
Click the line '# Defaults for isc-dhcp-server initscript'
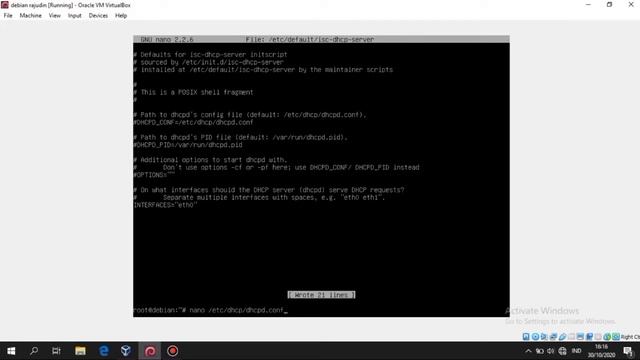[x=211, y=54]
